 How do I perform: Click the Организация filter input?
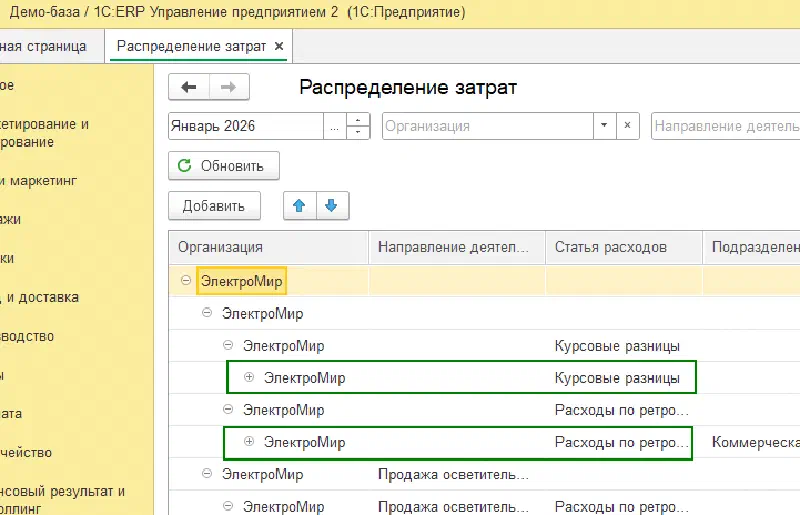tap(488, 126)
